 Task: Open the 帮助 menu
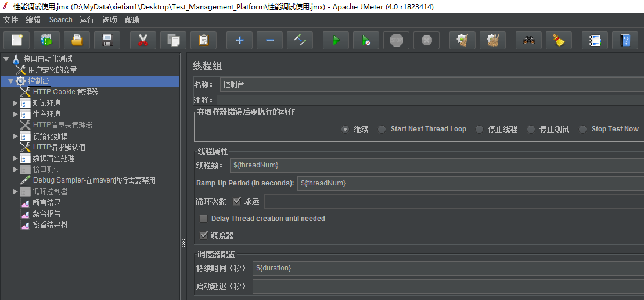[132, 20]
